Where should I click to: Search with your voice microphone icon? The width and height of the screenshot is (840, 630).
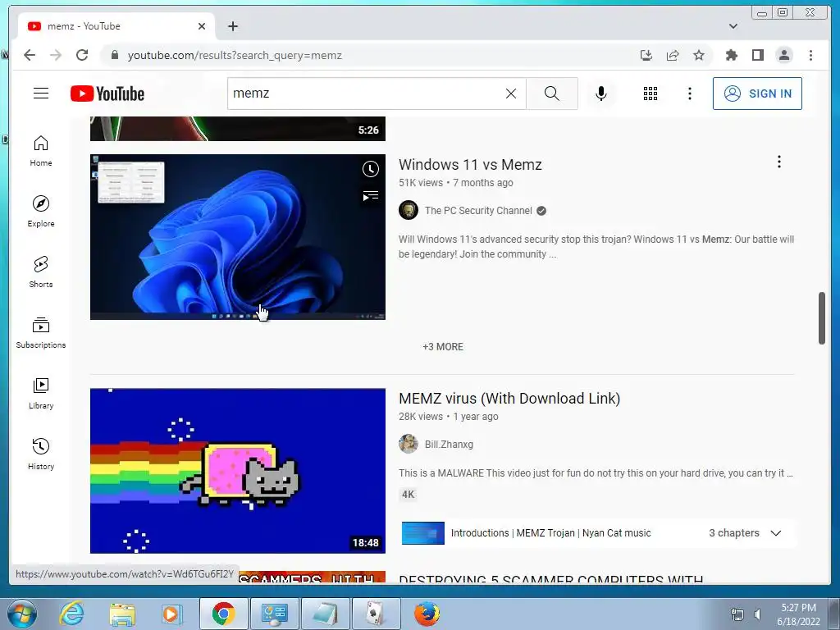[x=601, y=94]
